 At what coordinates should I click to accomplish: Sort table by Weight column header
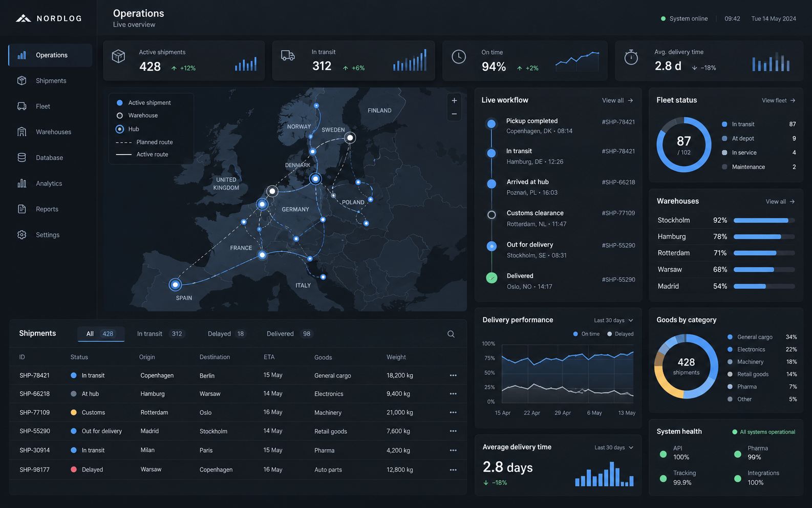tap(396, 357)
